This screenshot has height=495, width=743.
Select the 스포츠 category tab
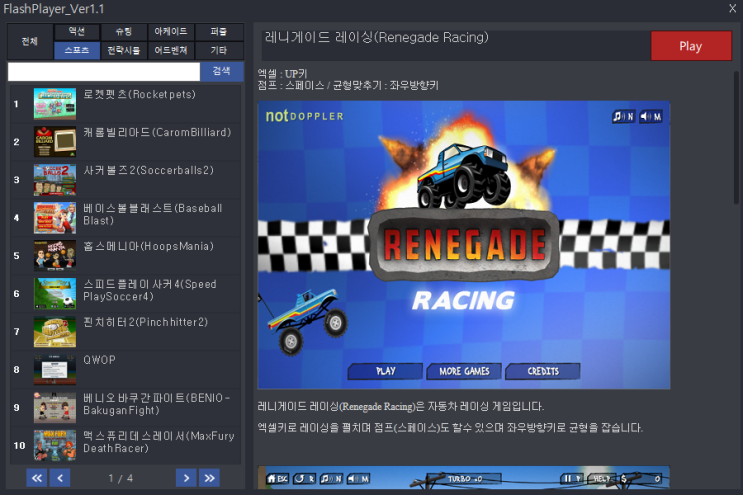(x=77, y=50)
